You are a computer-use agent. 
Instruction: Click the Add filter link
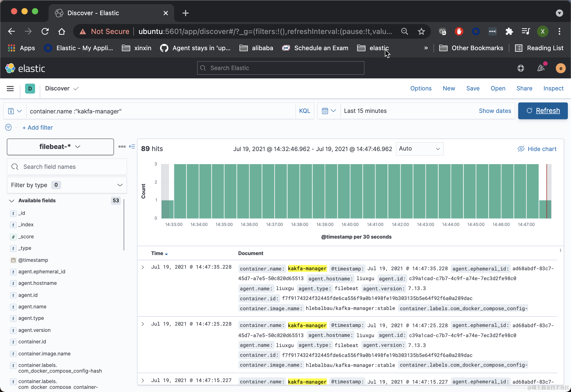click(x=38, y=128)
